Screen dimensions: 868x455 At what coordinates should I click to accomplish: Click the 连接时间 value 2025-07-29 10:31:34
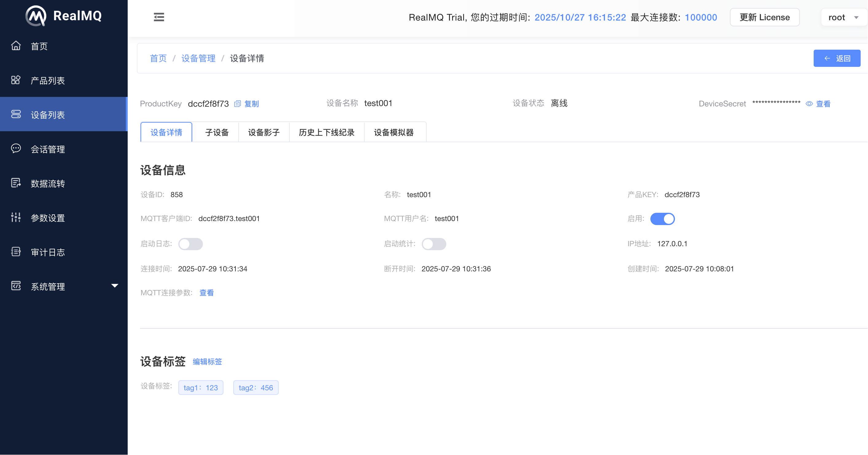[x=213, y=269]
